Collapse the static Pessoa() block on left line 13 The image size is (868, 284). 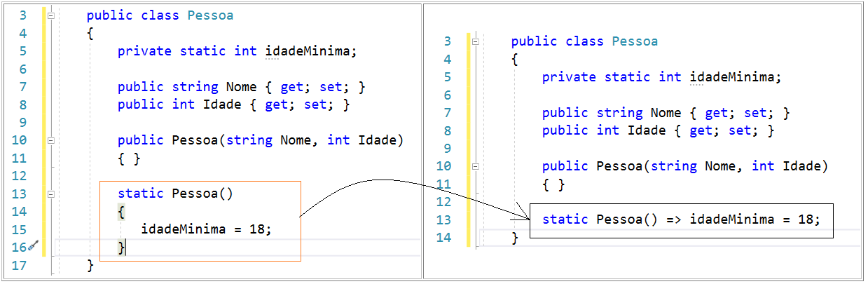(50, 194)
